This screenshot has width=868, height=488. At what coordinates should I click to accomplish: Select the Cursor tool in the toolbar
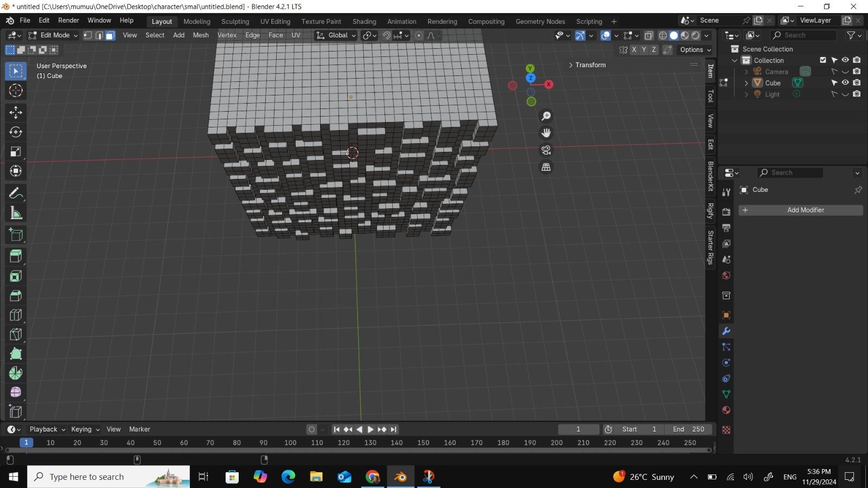16,91
